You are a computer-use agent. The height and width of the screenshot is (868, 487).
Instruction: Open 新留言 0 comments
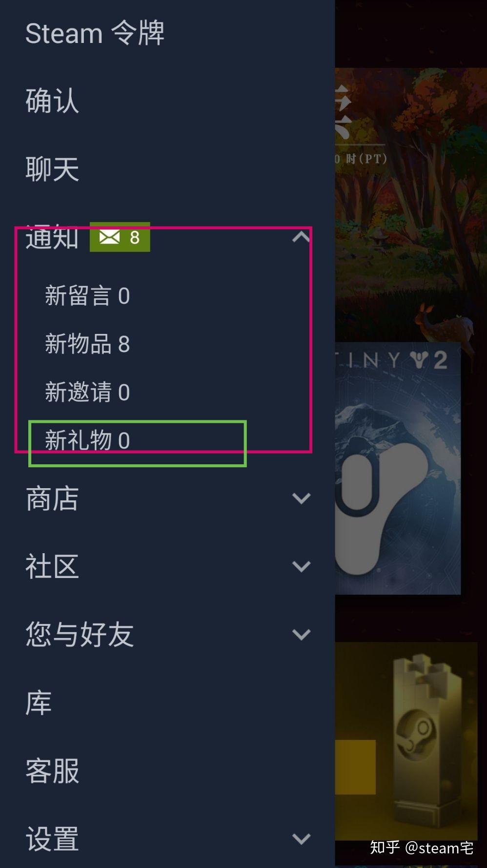(87, 295)
